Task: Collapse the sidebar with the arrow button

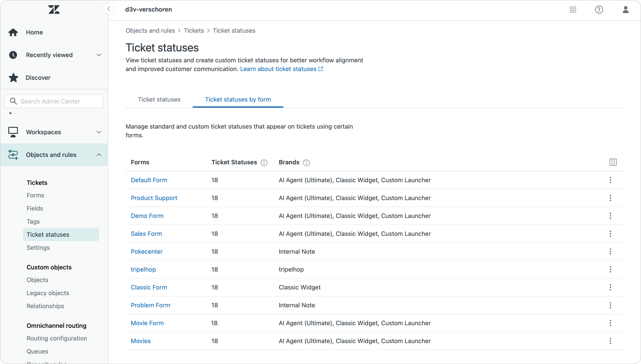Action: point(108,9)
